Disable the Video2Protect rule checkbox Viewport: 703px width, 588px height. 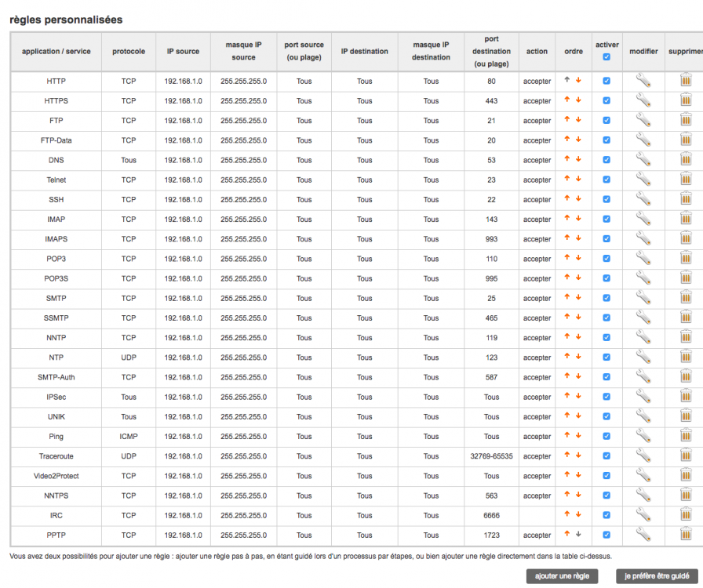pyautogui.click(x=606, y=476)
